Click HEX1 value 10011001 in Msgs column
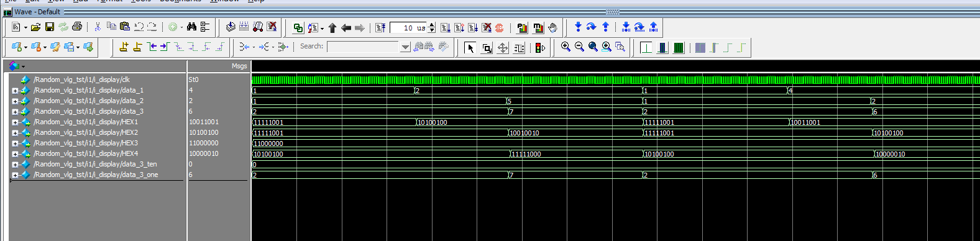The height and width of the screenshot is (241, 980). (x=204, y=122)
